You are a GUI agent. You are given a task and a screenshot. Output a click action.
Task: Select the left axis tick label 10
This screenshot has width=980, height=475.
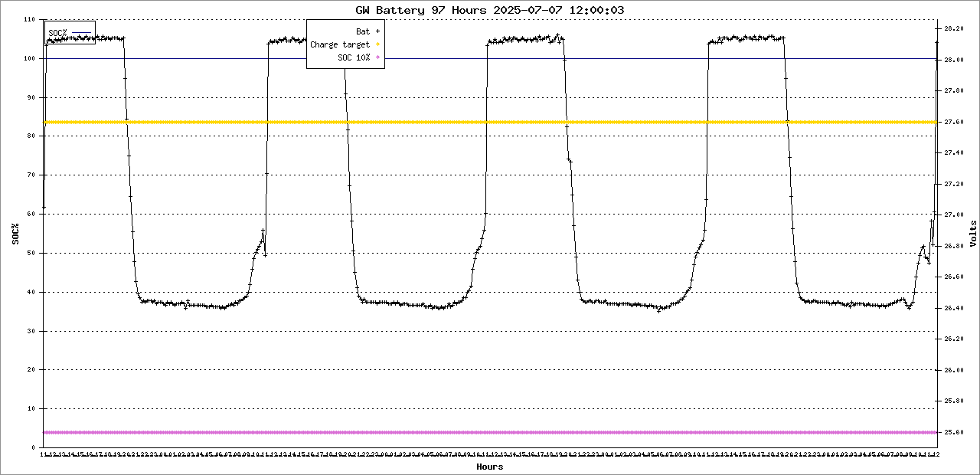[33, 409]
